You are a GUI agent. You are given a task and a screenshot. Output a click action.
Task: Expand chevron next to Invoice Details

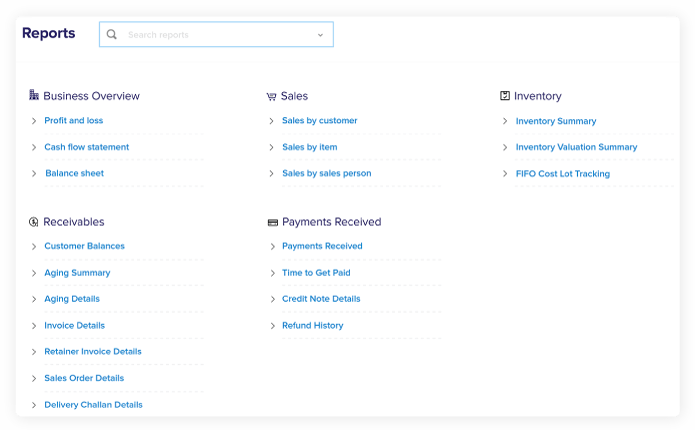[x=34, y=326]
